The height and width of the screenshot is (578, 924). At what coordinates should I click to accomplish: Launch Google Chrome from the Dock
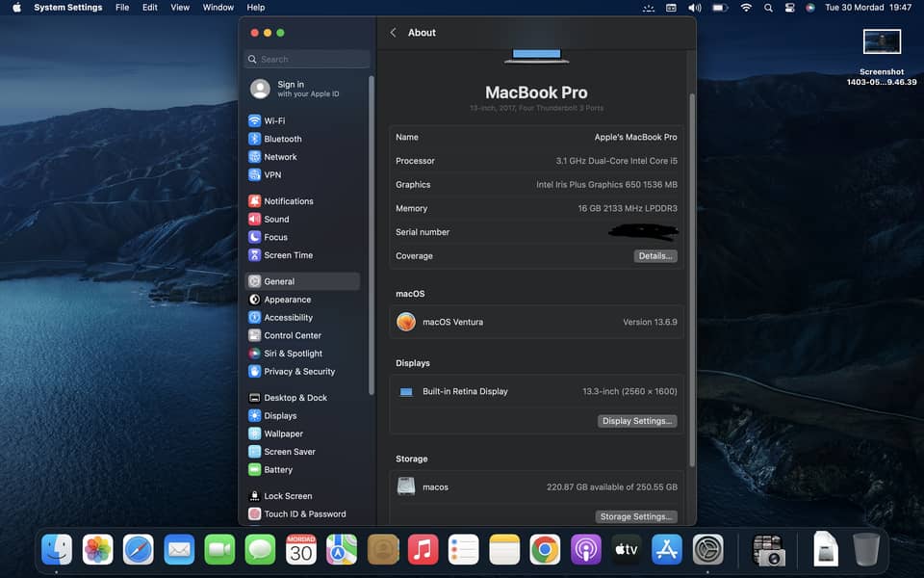click(x=545, y=549)
